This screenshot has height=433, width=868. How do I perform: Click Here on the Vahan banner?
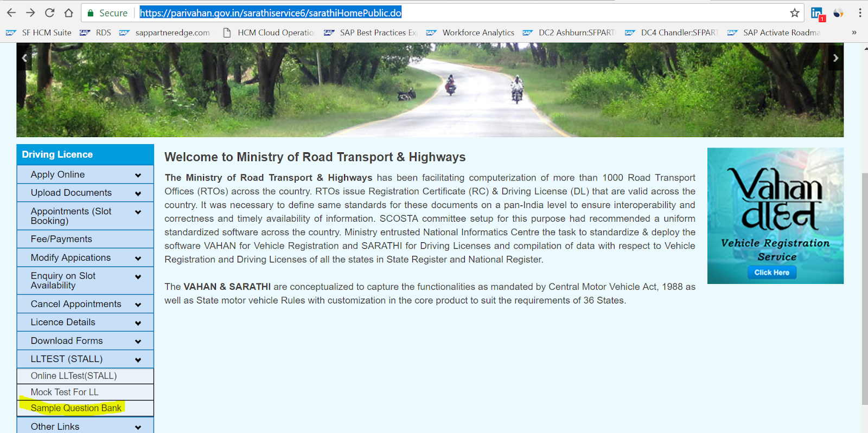[x=771, y=273]
